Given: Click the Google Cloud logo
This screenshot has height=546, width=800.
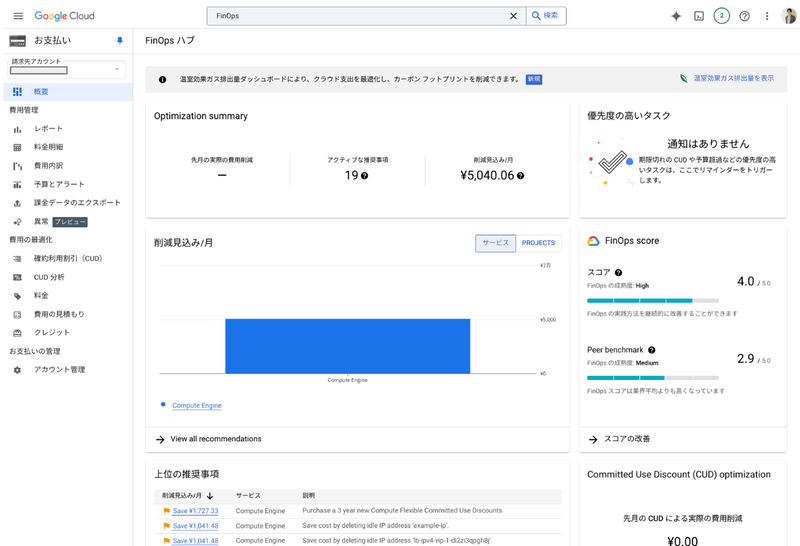Looking at the screenshot, I should pos(64,16).
